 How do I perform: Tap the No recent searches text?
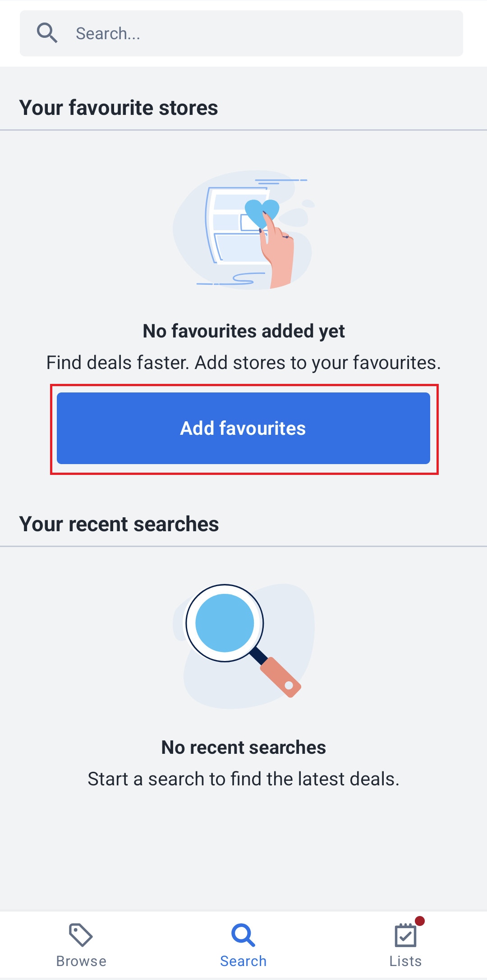[x=243, y=748]
